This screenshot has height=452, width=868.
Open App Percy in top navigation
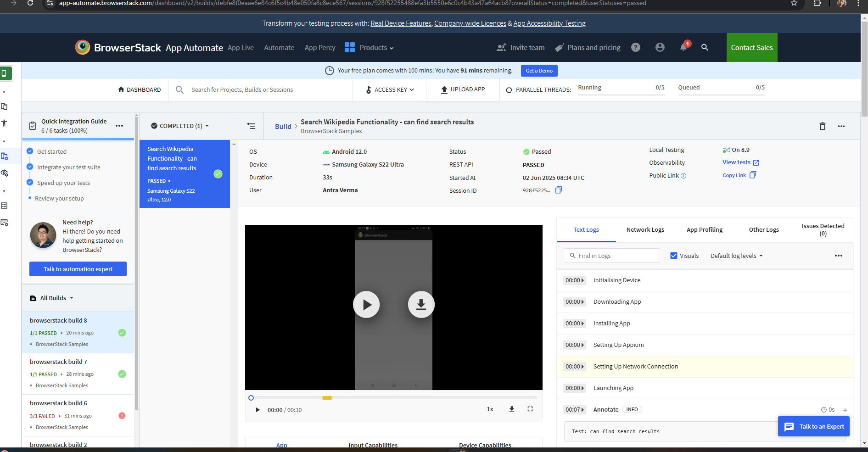[x=320, y=47]
